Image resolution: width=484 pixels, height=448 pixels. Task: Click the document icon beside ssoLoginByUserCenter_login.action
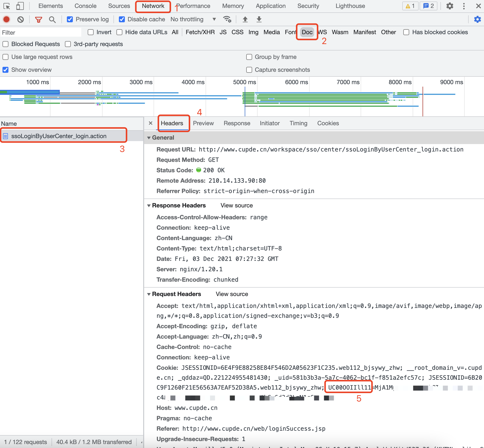tap(5, 136)
